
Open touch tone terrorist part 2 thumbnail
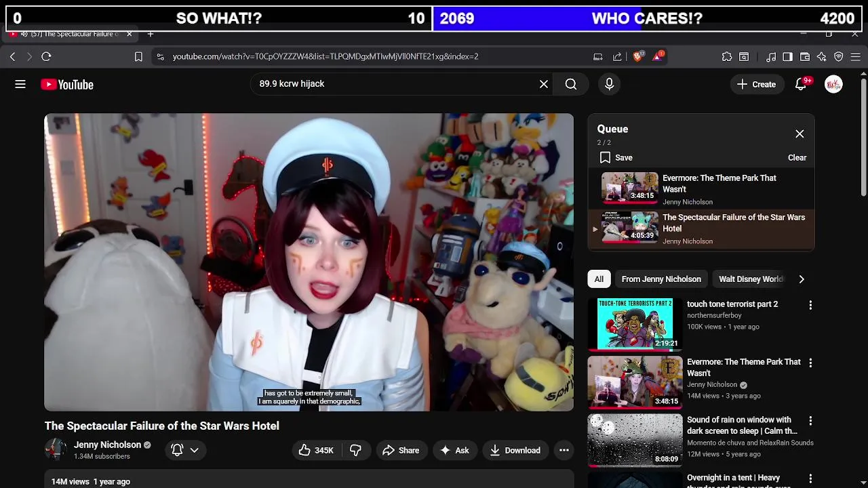point(635,325)
